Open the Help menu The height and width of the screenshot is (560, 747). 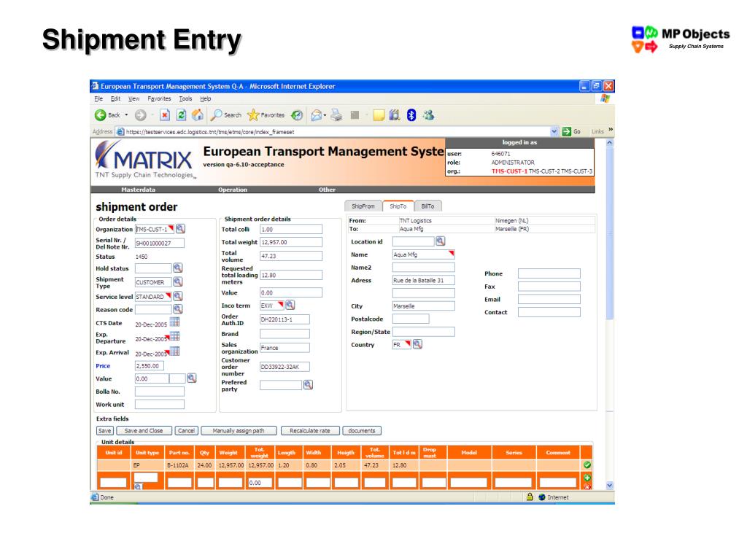pos(205,99)
